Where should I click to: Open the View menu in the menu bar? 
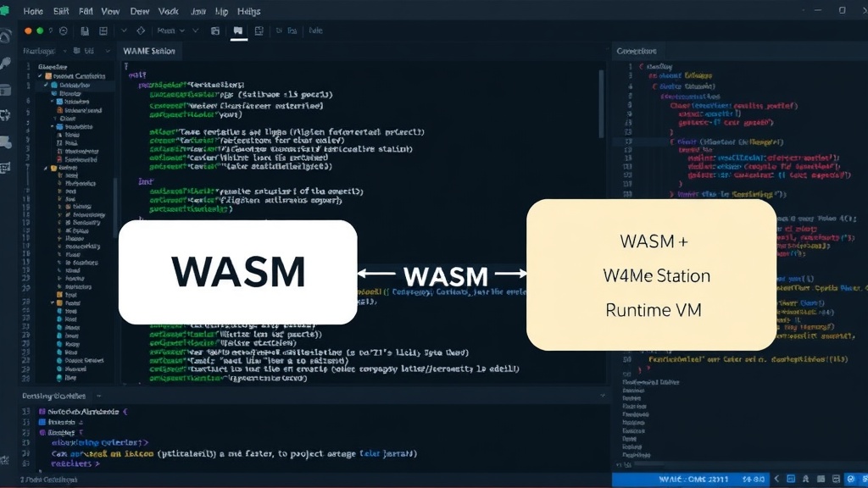[x=110, y=11]
